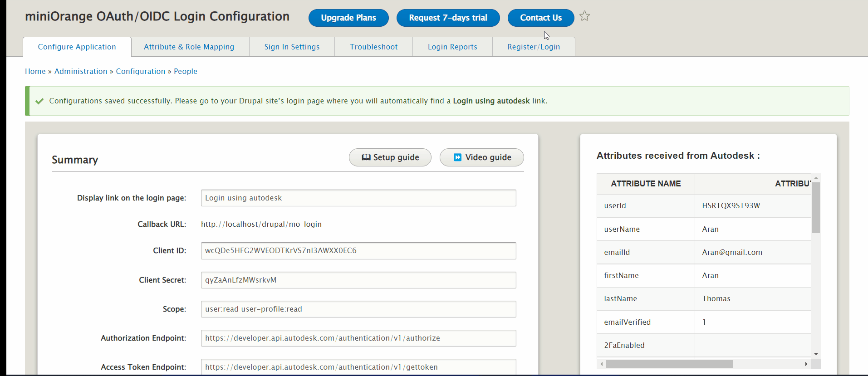Select the Register/Login tab

click(533, 47)
